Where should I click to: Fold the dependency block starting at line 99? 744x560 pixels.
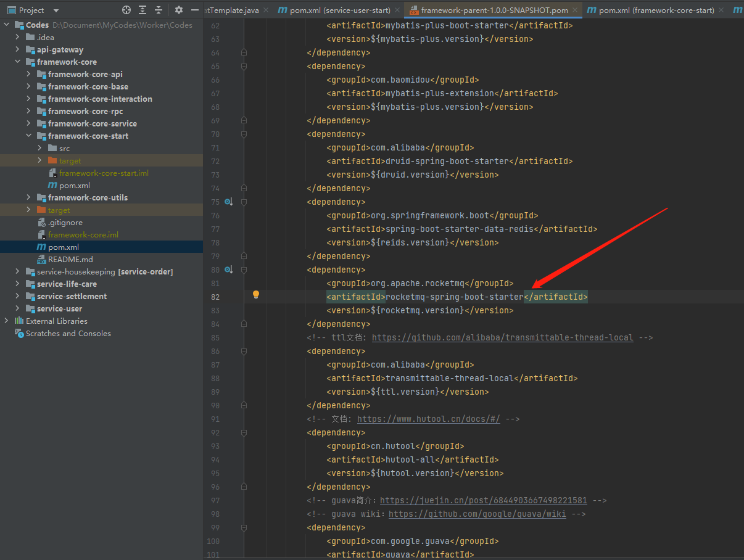pyautogui.click(x=244, y=527)
